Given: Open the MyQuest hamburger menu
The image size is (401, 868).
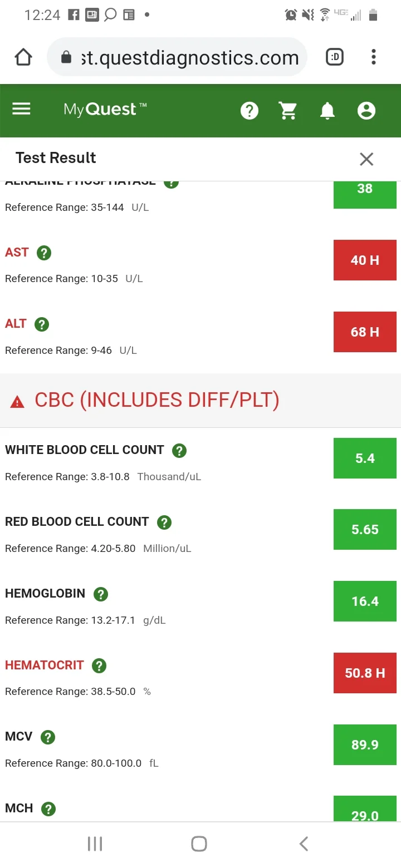Looking at the screenshot, I should click(21, 109).
